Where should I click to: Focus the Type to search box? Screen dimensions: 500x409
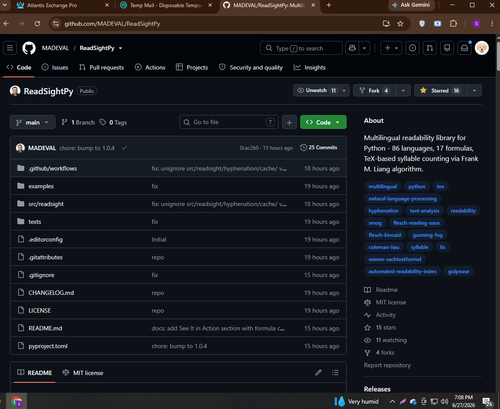point(301,48)
